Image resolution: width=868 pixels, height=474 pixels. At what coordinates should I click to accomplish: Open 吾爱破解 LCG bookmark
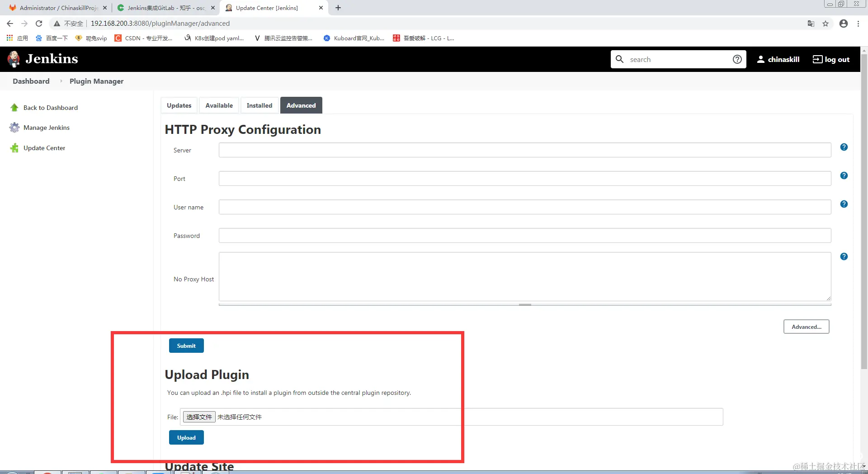pyautogui.click(x=424, y=38)
